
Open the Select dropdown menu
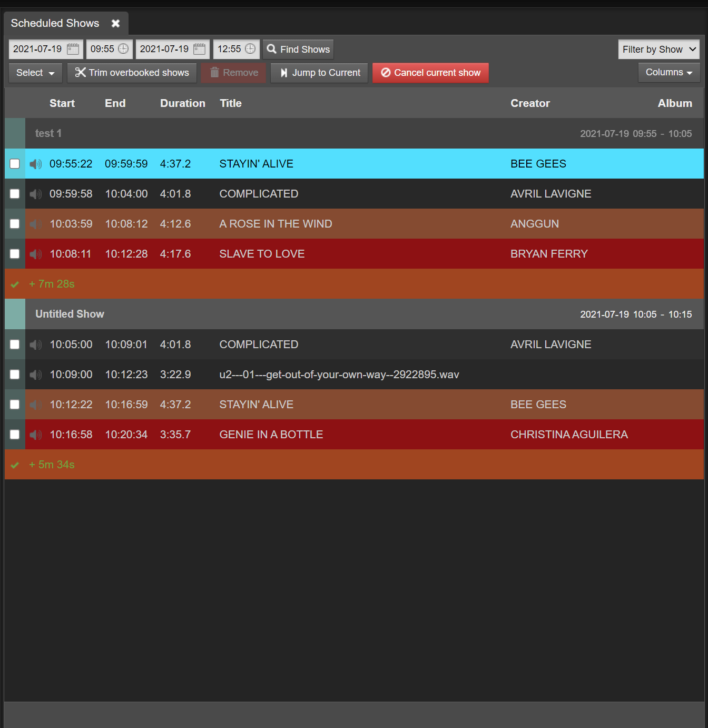(35, 73)
